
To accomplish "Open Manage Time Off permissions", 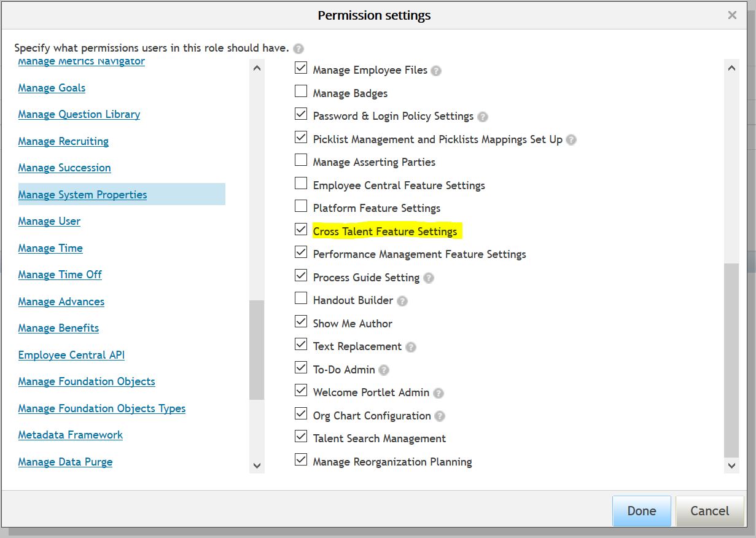I will [x=60, y=275].
